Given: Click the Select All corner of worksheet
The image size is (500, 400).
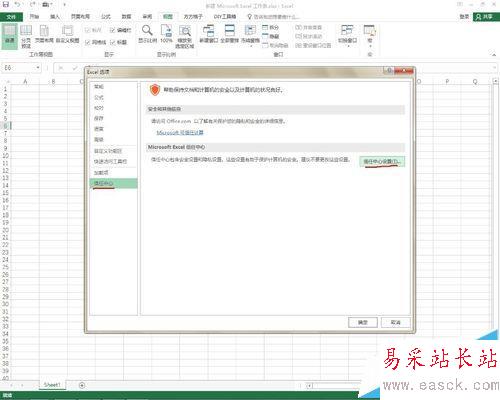Looking at the screenshot, I should tap(7, 81).
